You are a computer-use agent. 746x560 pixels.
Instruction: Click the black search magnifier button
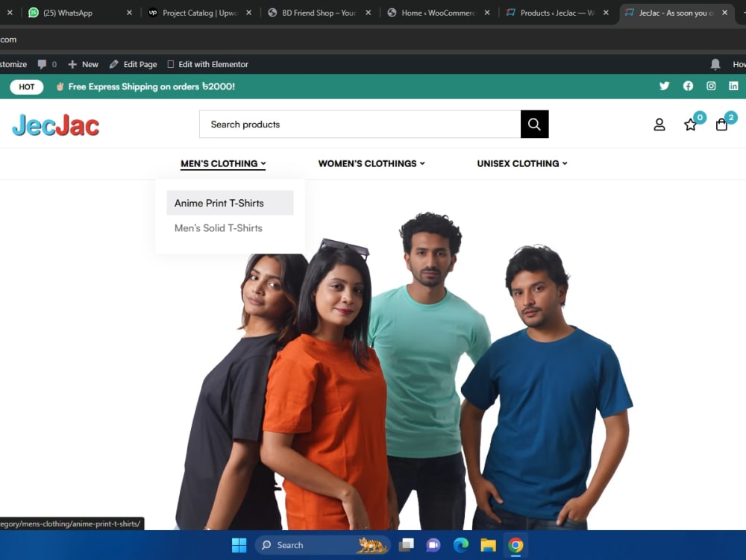coord(534,124)
